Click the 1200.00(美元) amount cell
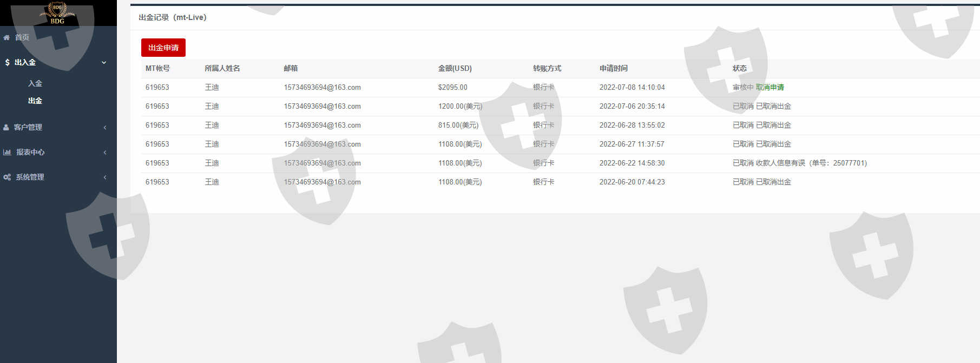The image size is (980, 363). [460, 106]
